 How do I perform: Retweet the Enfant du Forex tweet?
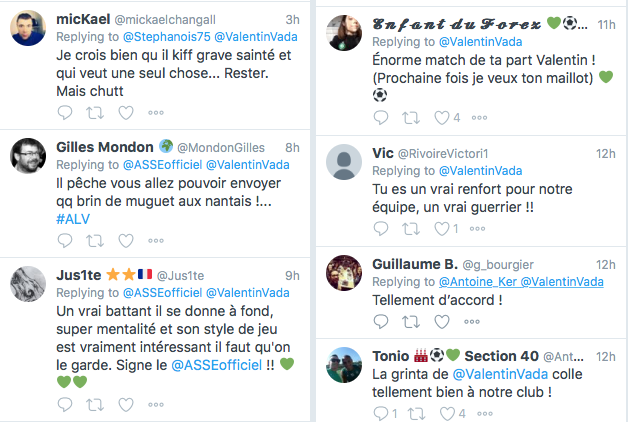(413, 118)
